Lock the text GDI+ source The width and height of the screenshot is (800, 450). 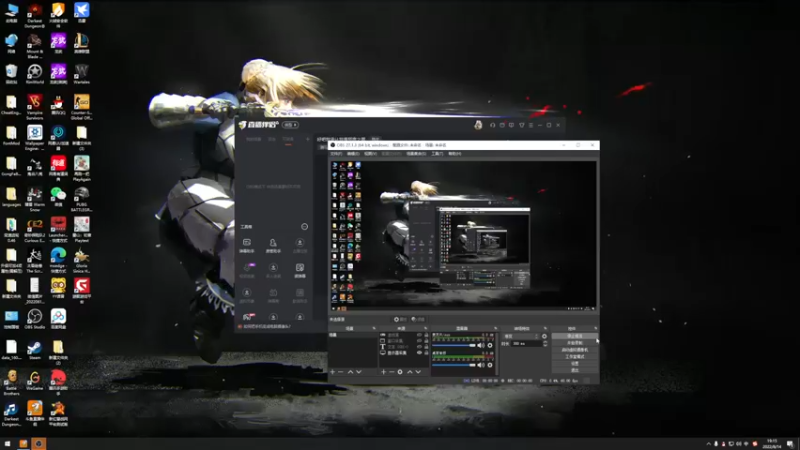pyautogui.click(x=427, y=347)
